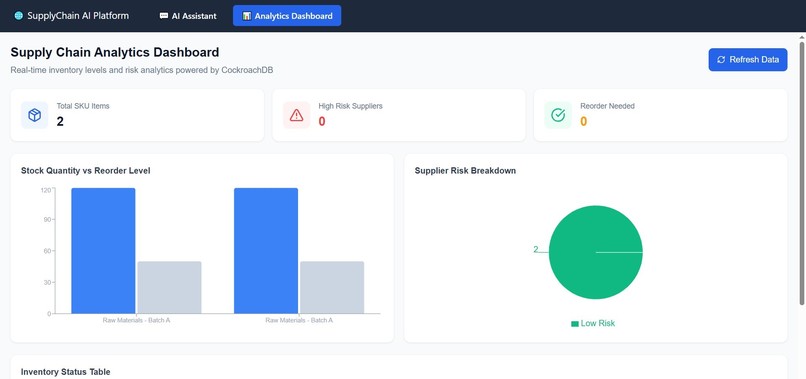The height and width of the screenshot is (379, 806).
Task: Click the circular arrows icon in Refresh Data
Action: (x=721, y=60)
